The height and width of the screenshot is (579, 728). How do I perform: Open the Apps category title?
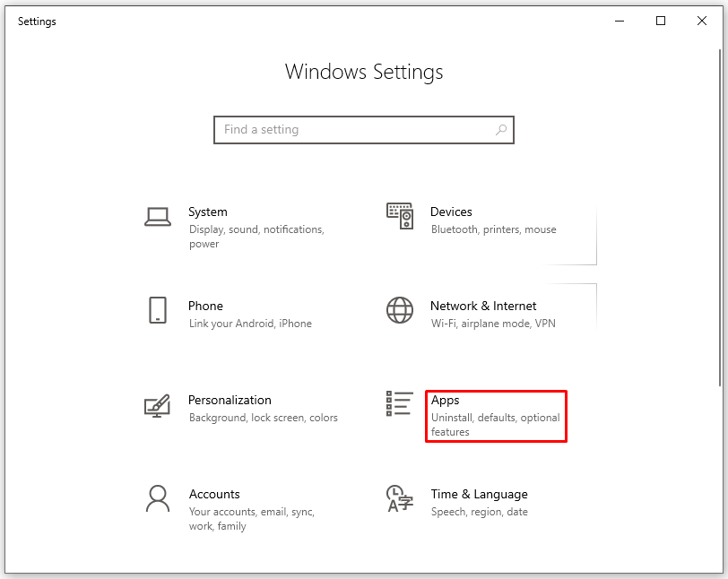point(445,400)
